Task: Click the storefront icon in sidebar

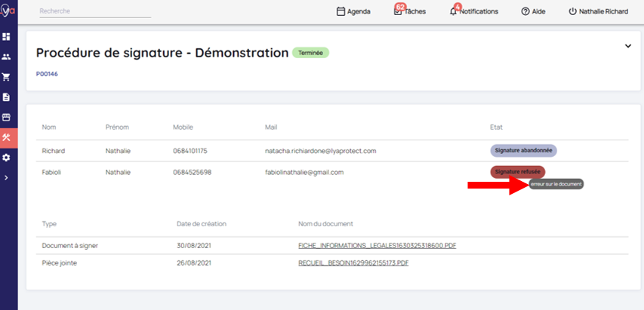Action: (7, 118)
